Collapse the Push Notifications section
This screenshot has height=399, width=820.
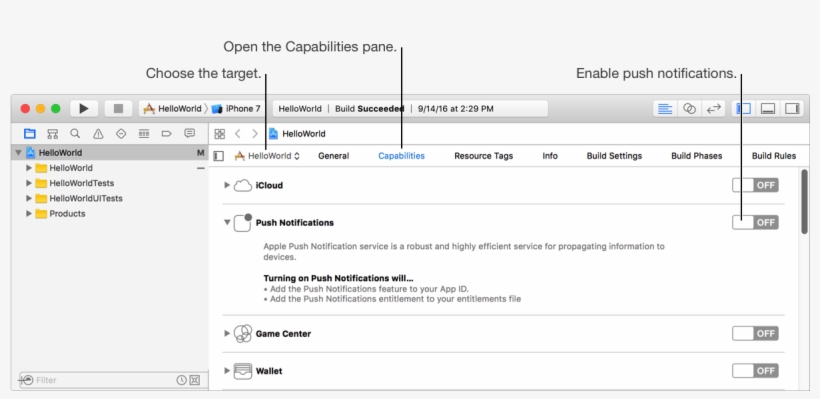click(227, 222)
